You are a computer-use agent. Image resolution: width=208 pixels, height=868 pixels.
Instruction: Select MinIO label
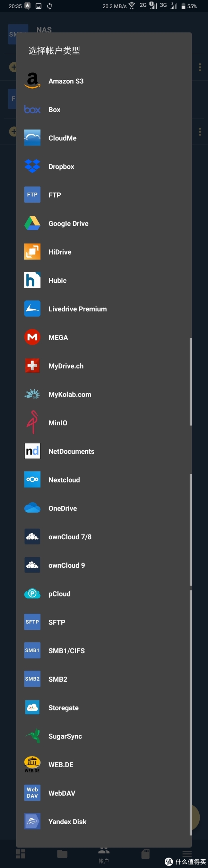(58, 423)
